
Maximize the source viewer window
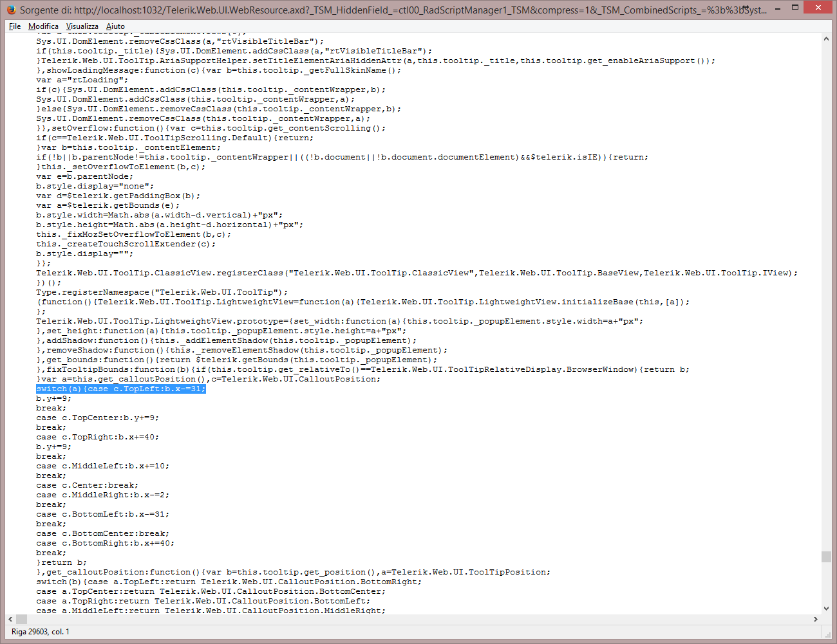click(x=795, y=8)
